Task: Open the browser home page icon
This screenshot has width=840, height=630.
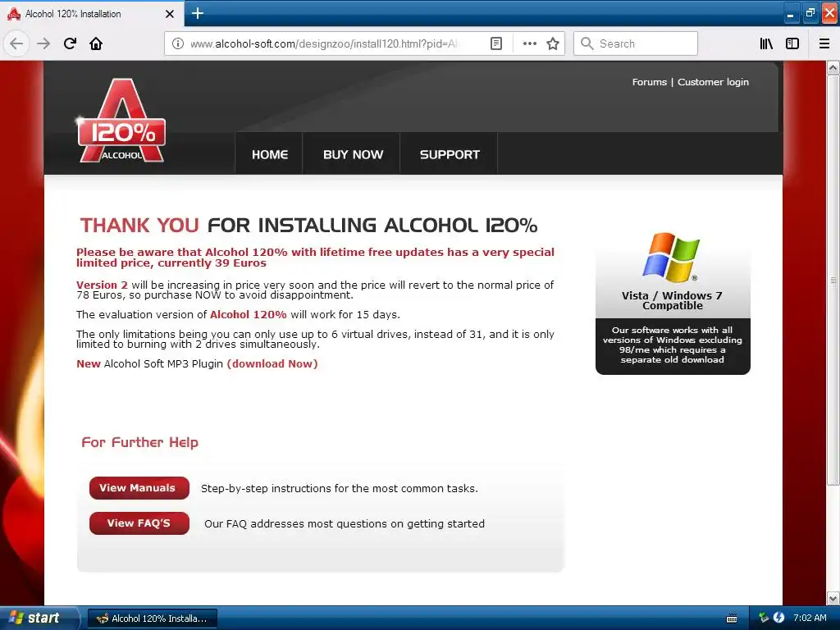Action: (x=96, y=43)
